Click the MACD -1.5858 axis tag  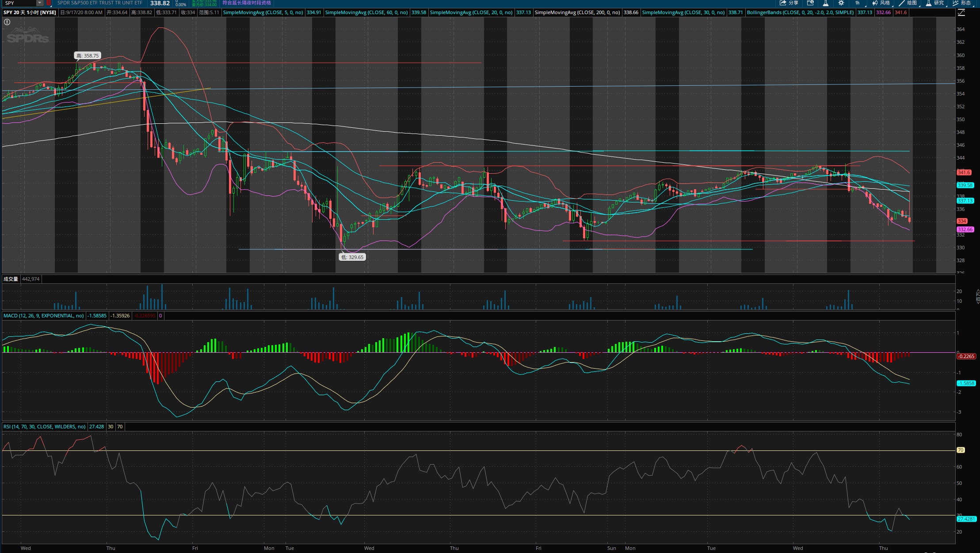pyautogui.click(x=966, y=383)
